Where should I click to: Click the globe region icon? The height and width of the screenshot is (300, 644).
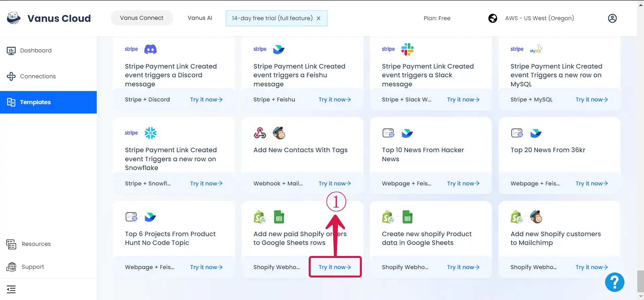coord(492,18)
